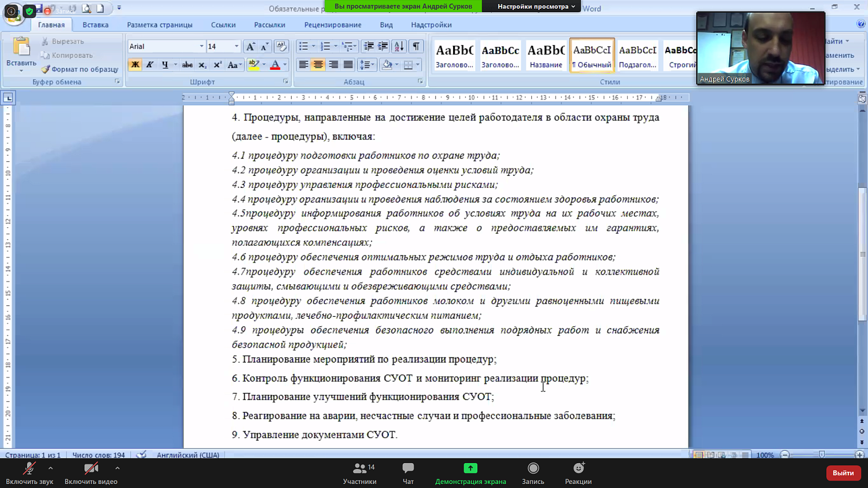Open the Ссылки ribbon tab

coord(223,25)
